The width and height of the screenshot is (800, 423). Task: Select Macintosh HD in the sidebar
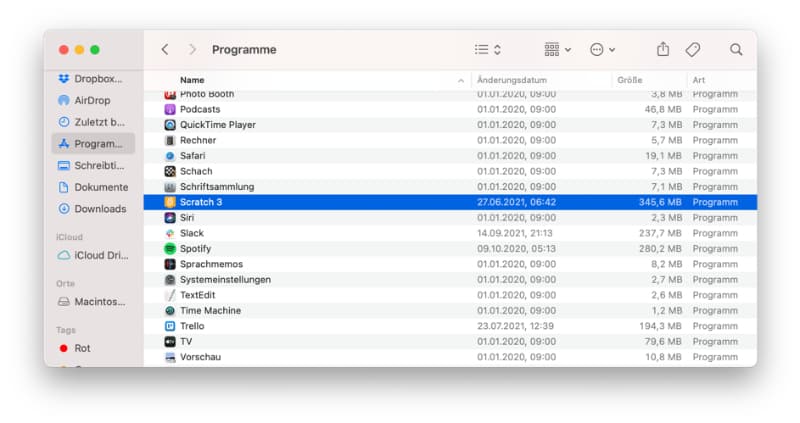click(x=92, y=302)
